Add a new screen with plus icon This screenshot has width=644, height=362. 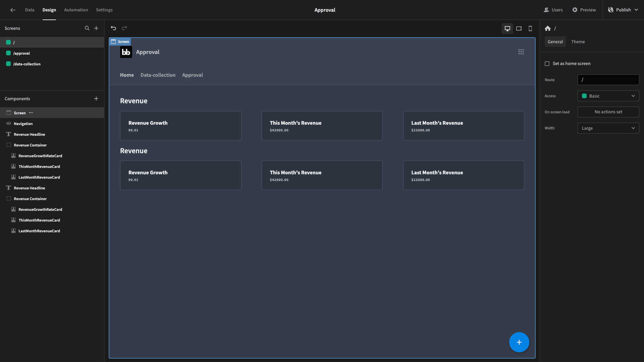pyautogui.click(x=96, y=28)
